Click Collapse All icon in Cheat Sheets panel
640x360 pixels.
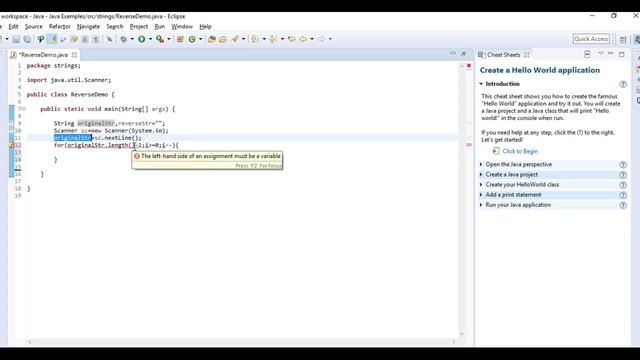click(x=587, y=54)
